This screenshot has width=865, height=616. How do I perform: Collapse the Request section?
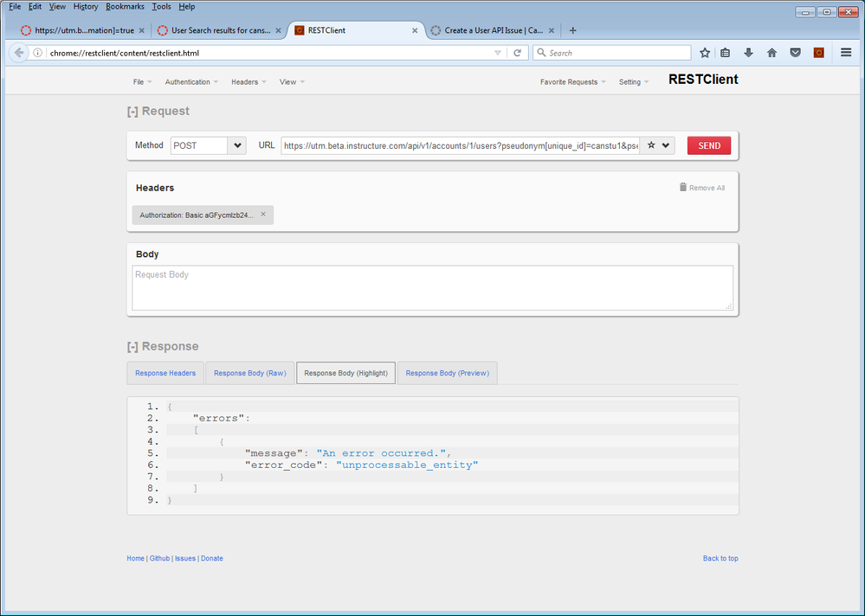point(132,112)
